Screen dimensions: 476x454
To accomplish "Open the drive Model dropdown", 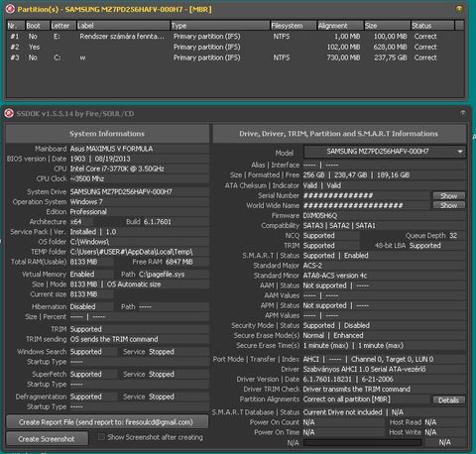I will 385,152.
